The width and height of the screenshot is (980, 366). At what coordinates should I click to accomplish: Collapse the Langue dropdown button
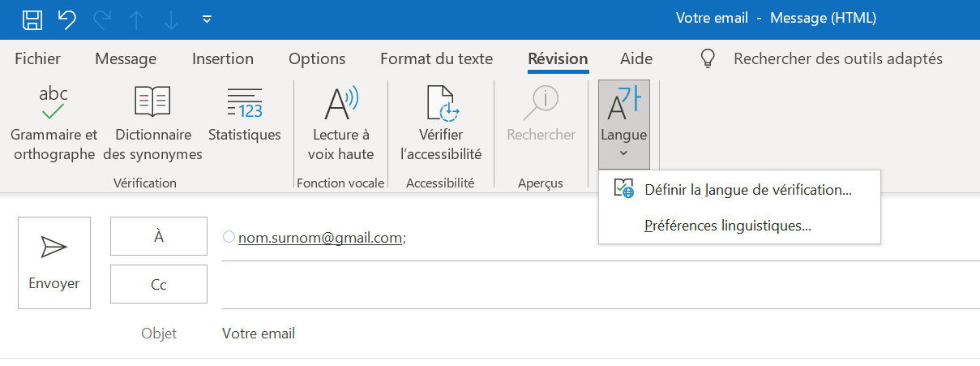[x=624, y=124]
